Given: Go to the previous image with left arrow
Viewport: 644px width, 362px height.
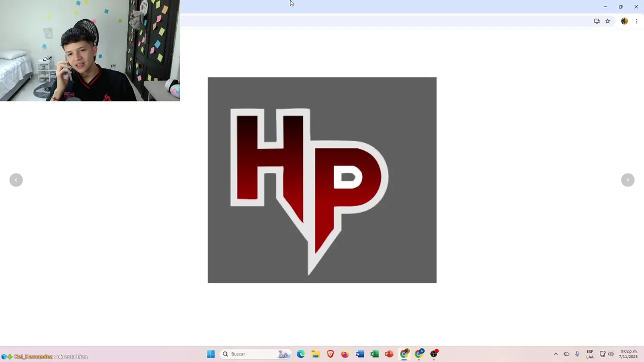Looking at the screenshot, I should 16,180.
